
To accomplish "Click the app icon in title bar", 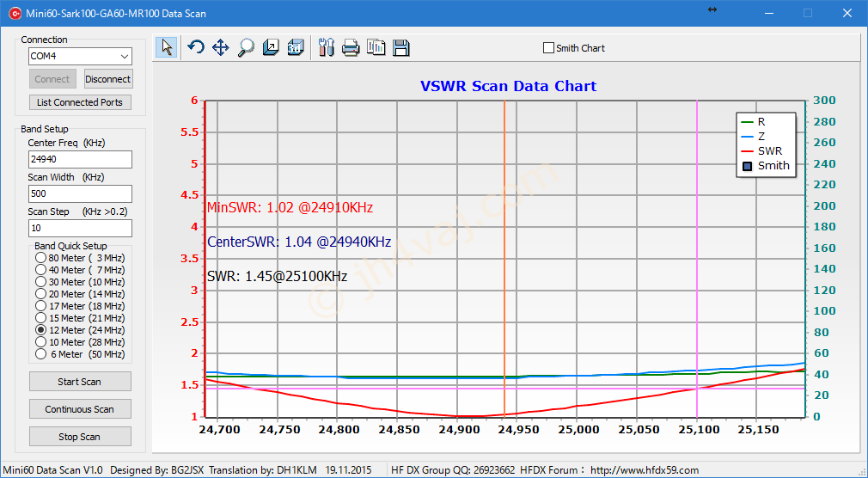I will tap(15, 13).
